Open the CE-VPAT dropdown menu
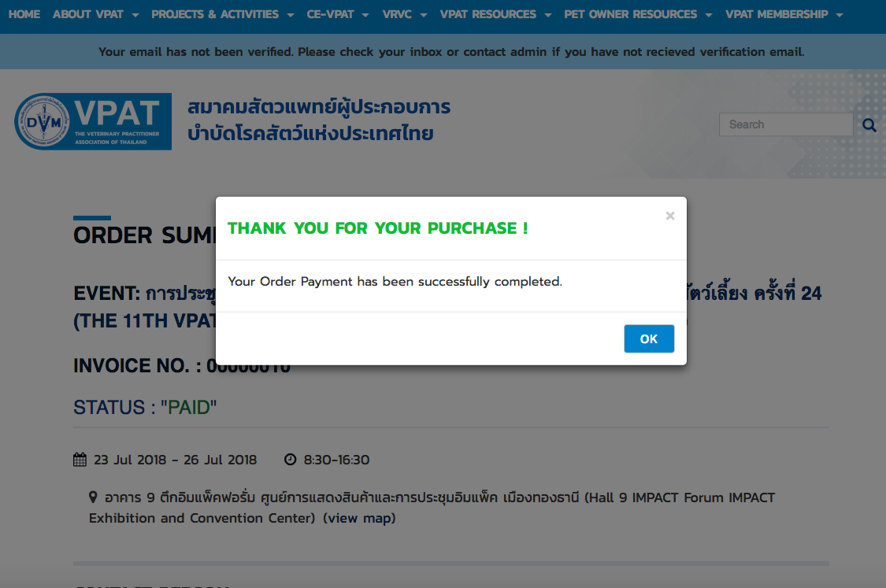Screen dimensions: 886x588 338,14
